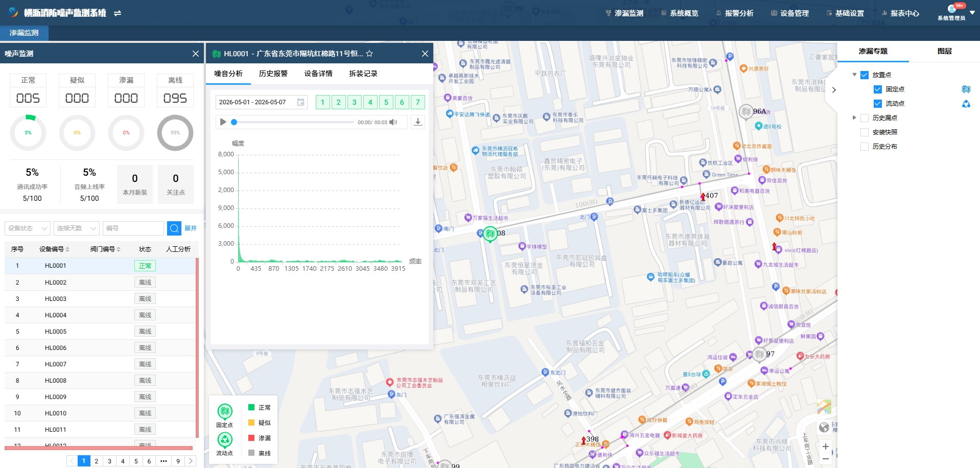Open the 设备状态 dropdown
Viewport: 980px width, 468px height.
28,228
